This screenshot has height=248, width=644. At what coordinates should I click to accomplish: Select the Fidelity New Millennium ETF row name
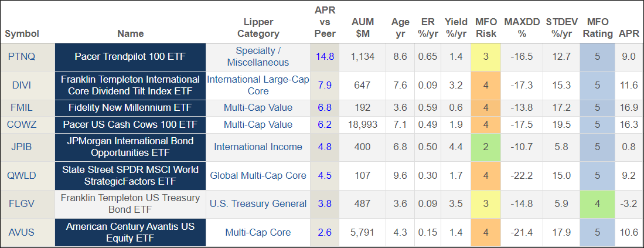(130, 108)
